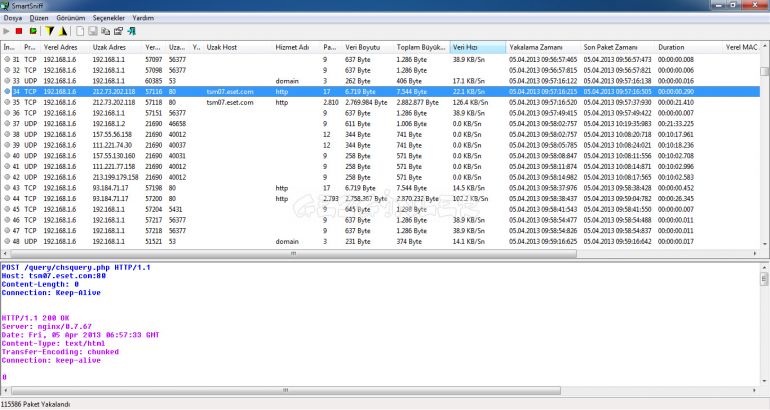770x410 pixels.
Task: Click the HTTP/1.1 200 OK response line
Action: coord(35,318)
